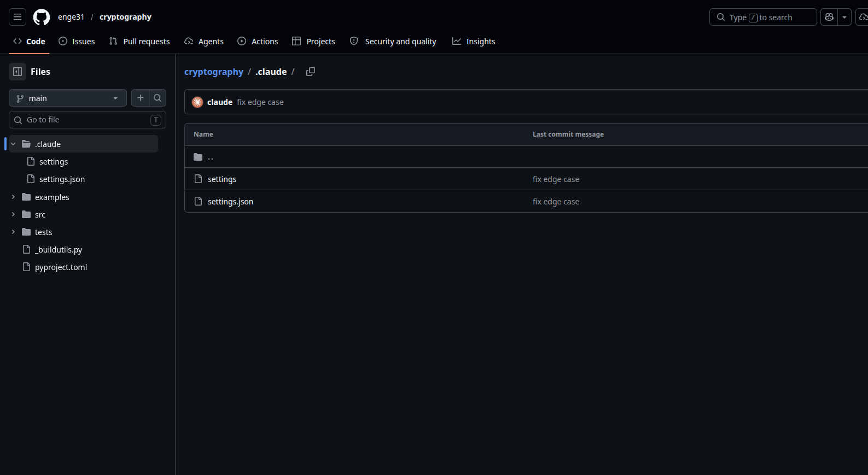Collapse the file tree panel icon

click(x=18, y=72)
